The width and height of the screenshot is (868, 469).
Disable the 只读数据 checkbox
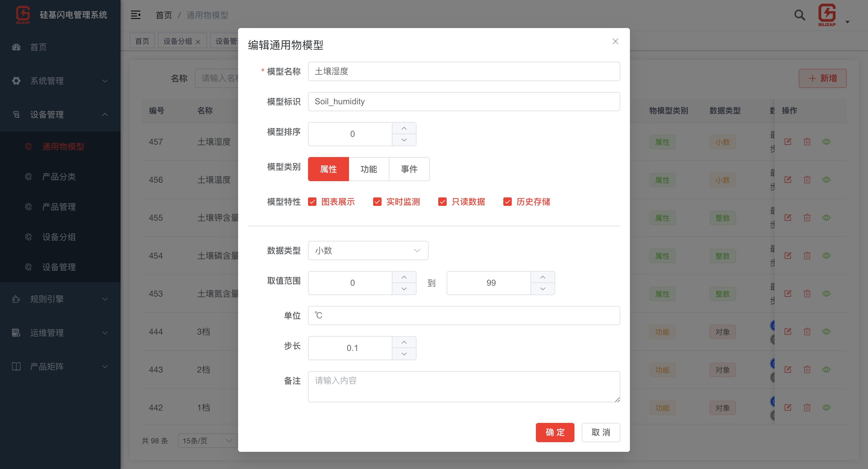(x=442, y=201)
